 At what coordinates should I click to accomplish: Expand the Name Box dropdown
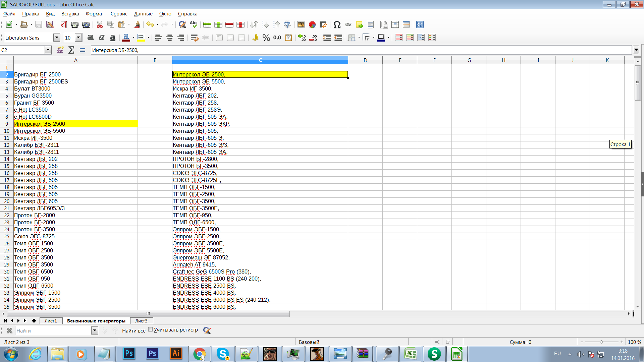pyautogui.click(x=48, y=50)
